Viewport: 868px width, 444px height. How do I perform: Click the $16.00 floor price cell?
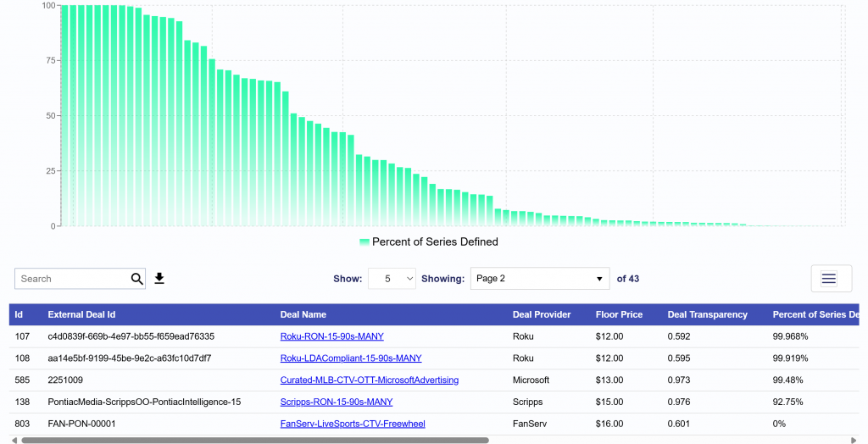click(x=609, y=424)
